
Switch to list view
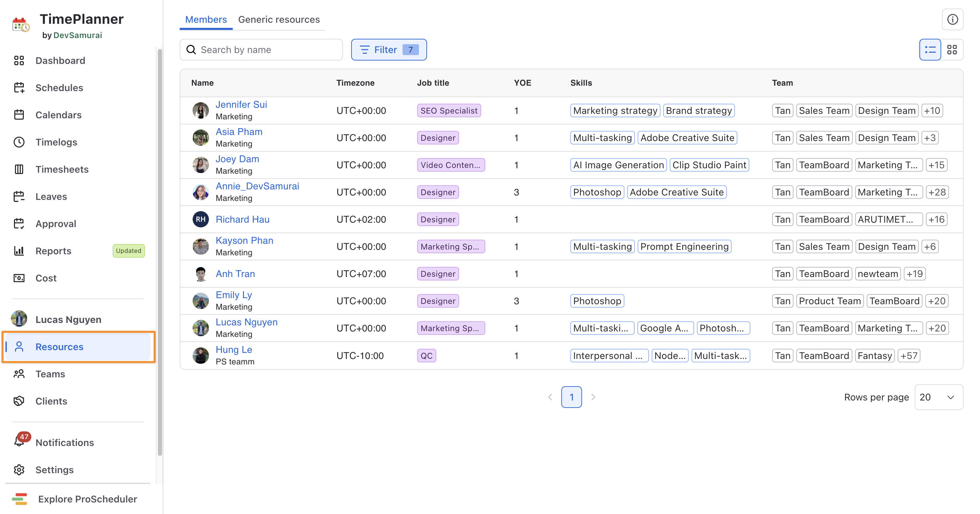(930, 50)
